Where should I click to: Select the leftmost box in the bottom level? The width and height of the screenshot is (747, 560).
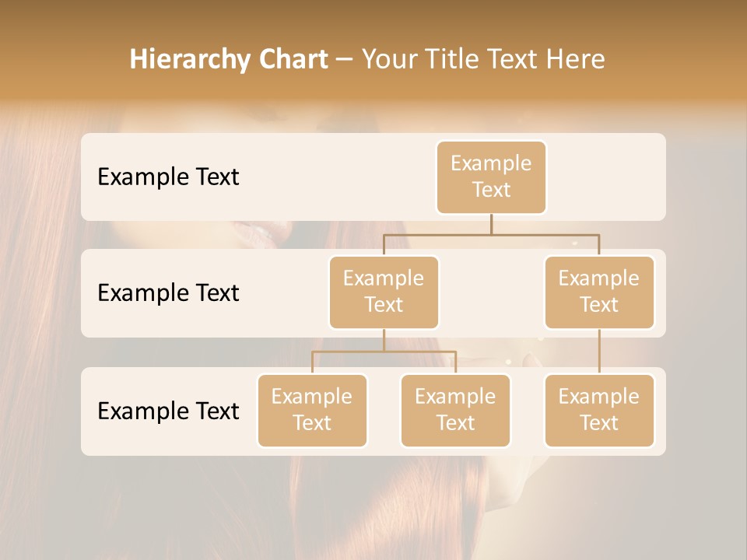pyautogui.click(x=312, y=410)
